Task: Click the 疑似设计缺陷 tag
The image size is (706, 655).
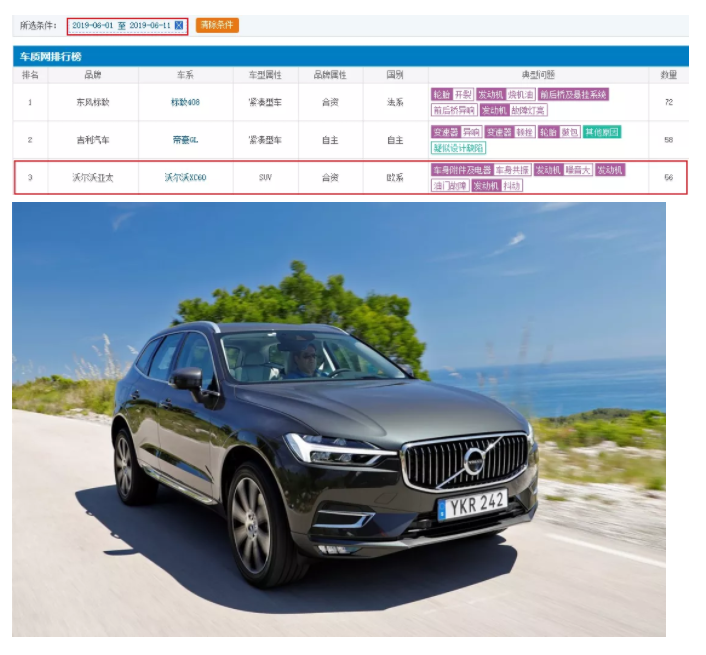Action: [458, 148]
